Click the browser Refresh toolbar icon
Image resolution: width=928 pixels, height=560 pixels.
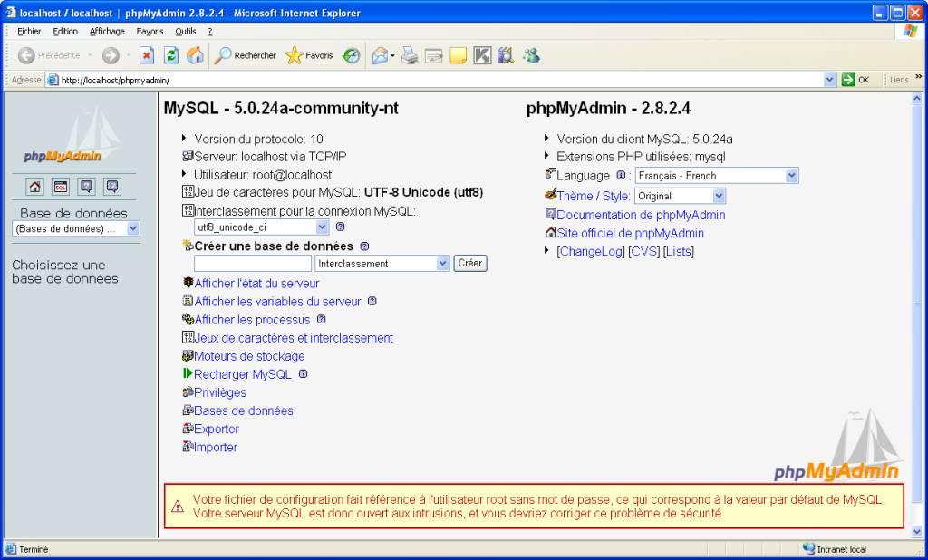tap(170, 55)
